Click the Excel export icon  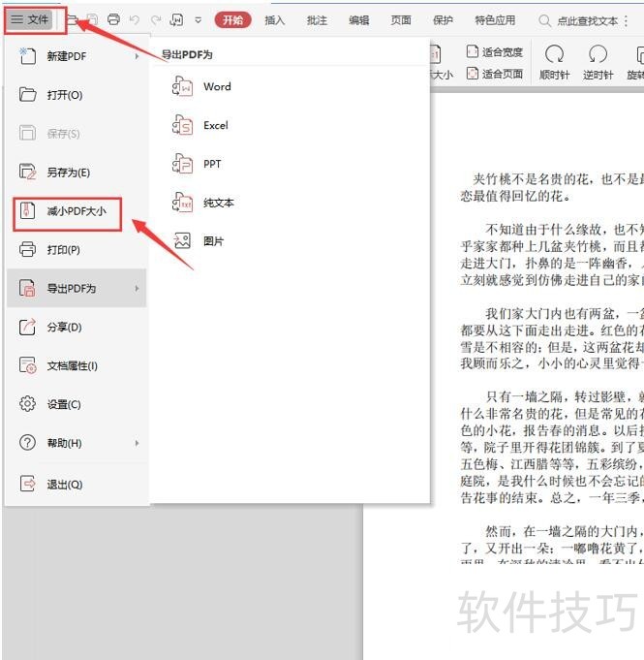click(x=182, y=125)
